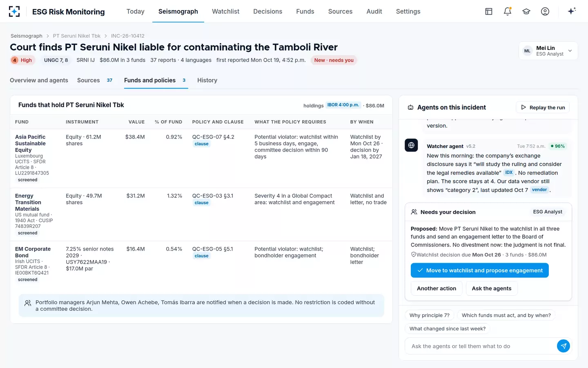
Task: Open the layout panel icon in header
Action: 489,11
